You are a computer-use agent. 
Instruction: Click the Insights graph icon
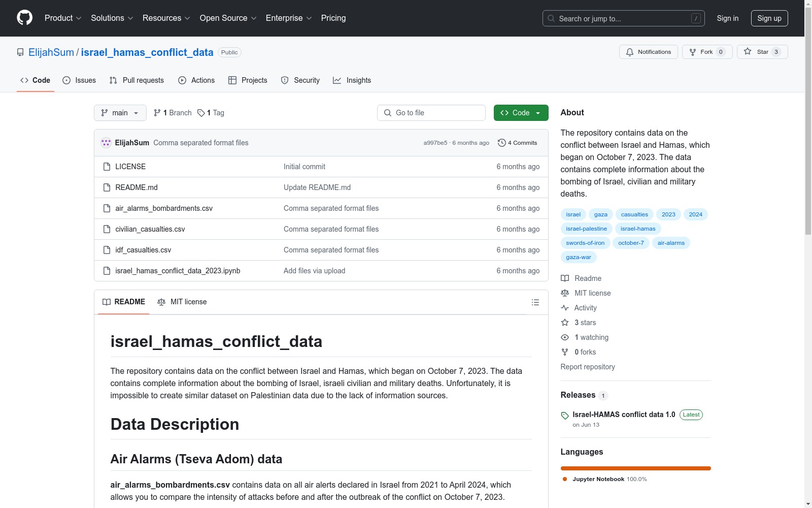(337, 80)
